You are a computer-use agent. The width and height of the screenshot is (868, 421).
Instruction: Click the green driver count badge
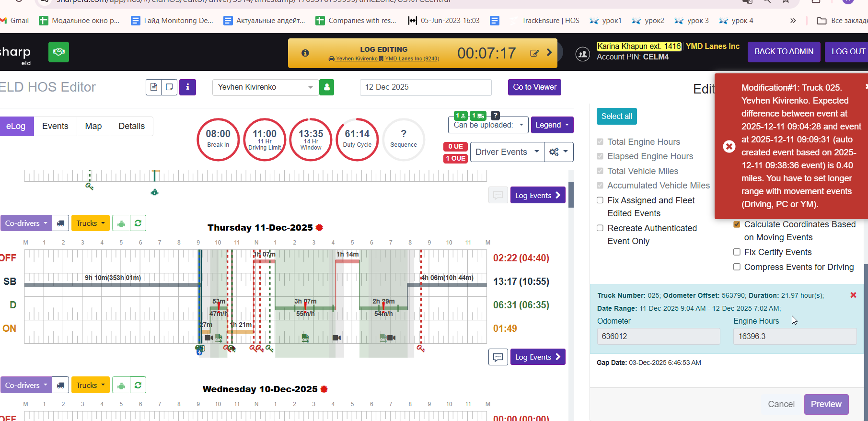(461, 116)
